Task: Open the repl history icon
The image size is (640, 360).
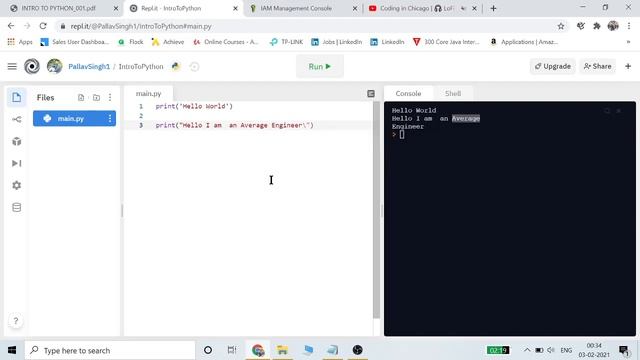Action: click(194, 67)
